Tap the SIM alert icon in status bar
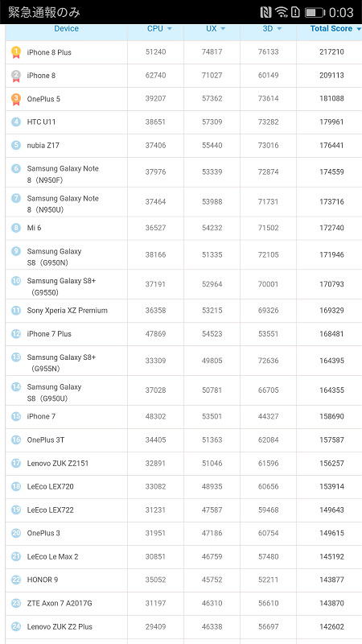This screenshot has width=362, height=644. (x=295, y=12)
